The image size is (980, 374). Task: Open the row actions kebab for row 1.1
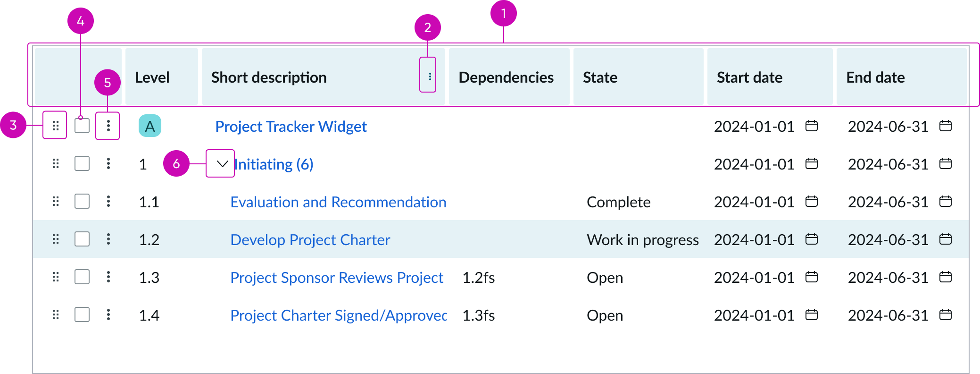click(108, 202)
